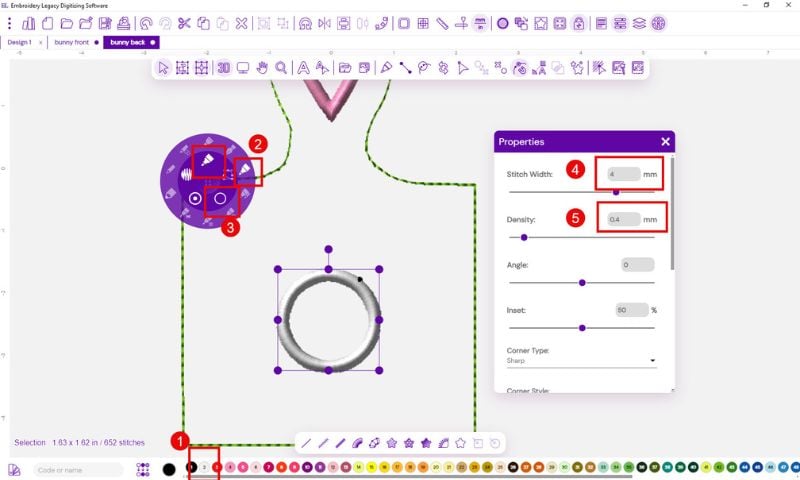This screenshot has height=480, width=800.
Task: Click the Density value field
Action: coord(618,219)
